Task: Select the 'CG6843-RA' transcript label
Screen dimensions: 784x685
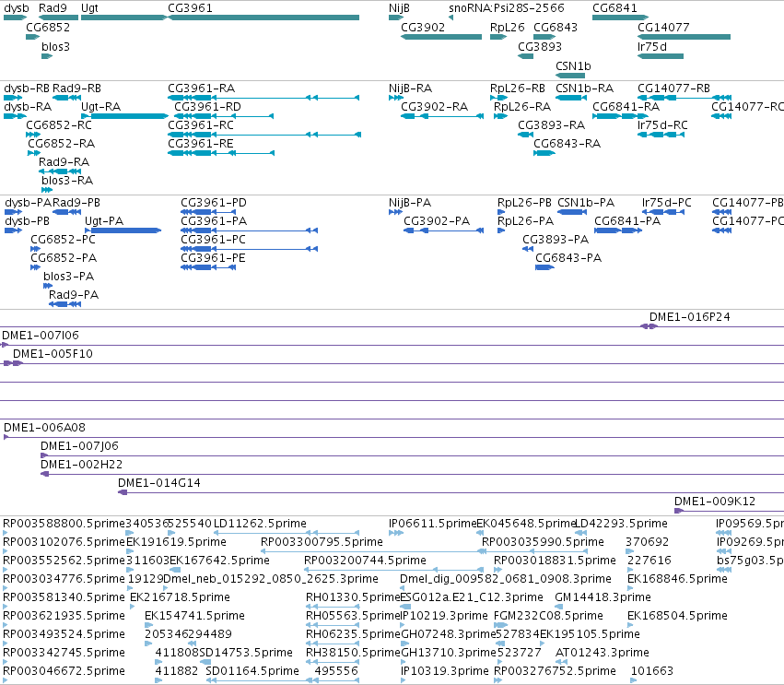Action: tap(567, 143)
